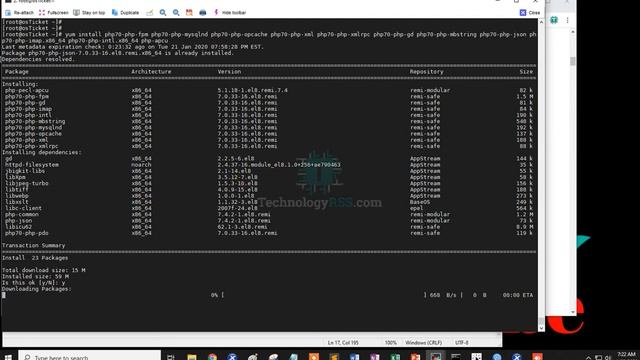Duplicate the current terminal session
The width and height of the screenshot is (640, 360).
(125, 13)
